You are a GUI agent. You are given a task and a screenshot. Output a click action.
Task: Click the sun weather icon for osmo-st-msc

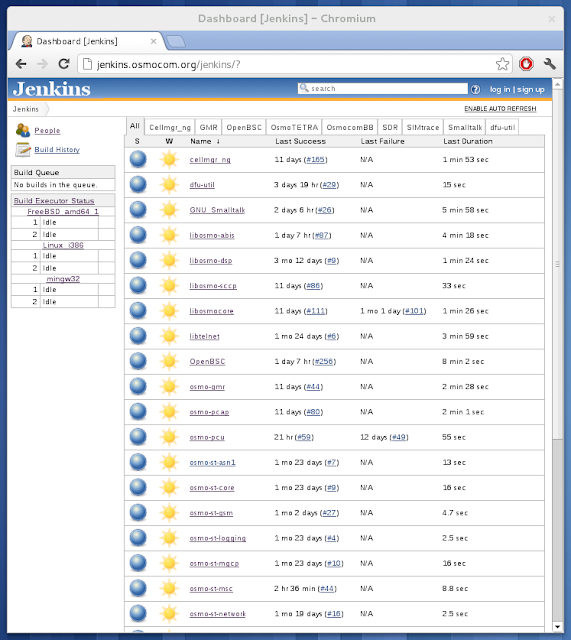pos(169,588)
